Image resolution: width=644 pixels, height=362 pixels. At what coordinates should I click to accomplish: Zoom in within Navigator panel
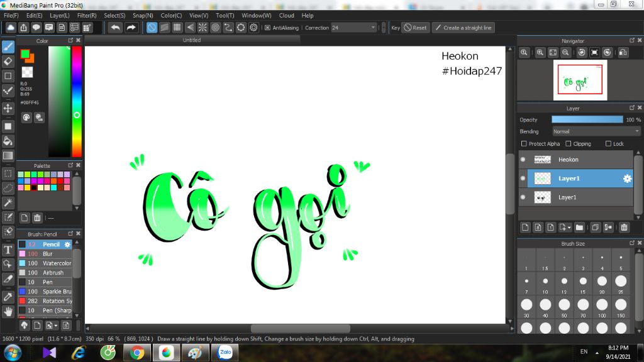(x=540, y=53)
